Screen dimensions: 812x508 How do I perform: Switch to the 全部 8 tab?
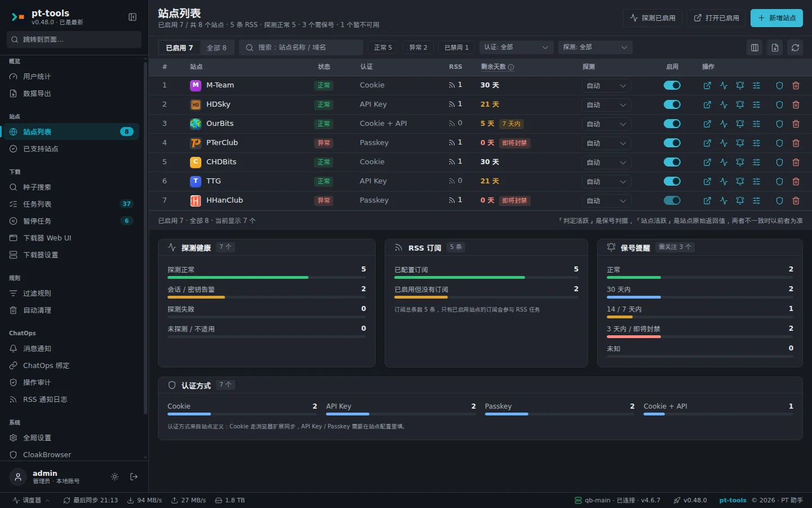click(x=217, y=48)
